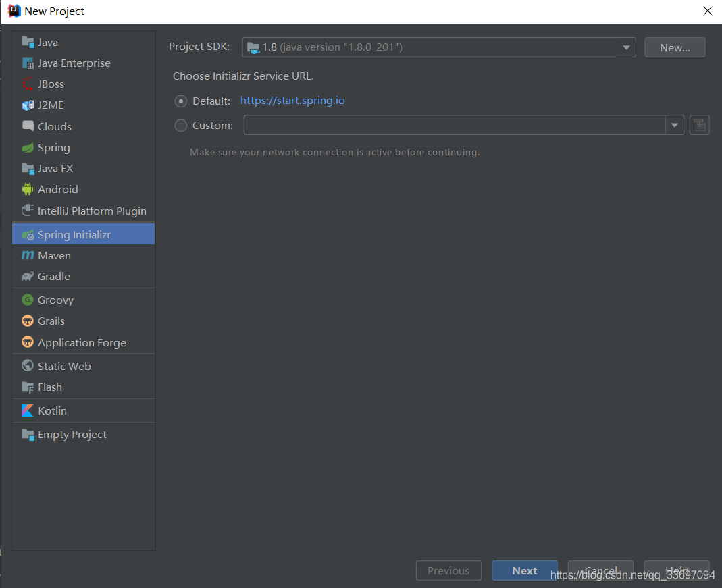Choose Gradle project type
The height and width of the screenshot is (588, 722).
83,277
